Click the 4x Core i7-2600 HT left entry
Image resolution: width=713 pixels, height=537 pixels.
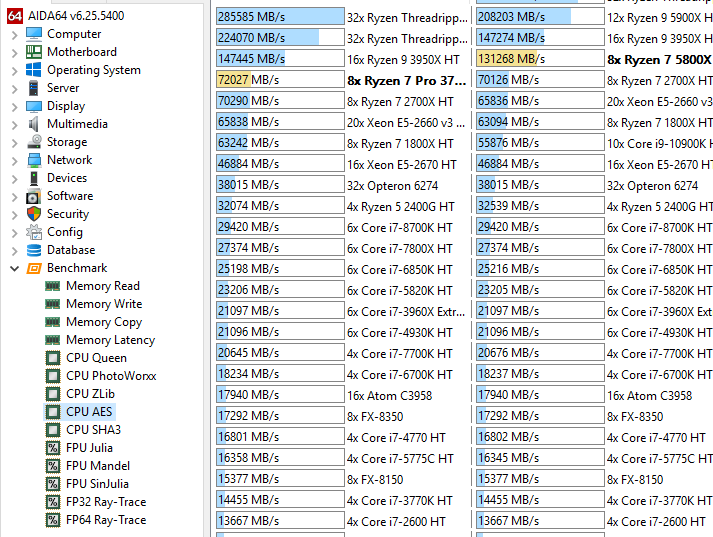(397, 522)
